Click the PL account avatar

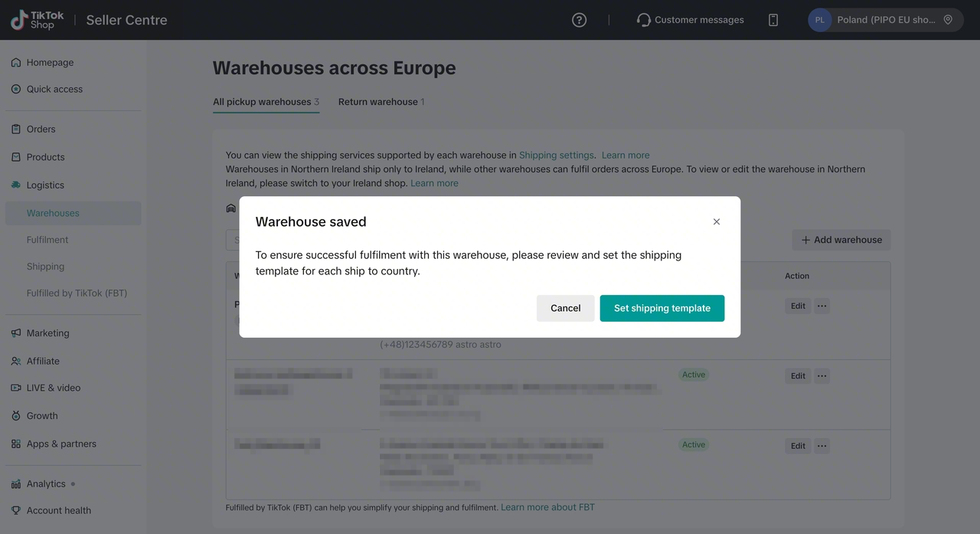pos(820,20)
